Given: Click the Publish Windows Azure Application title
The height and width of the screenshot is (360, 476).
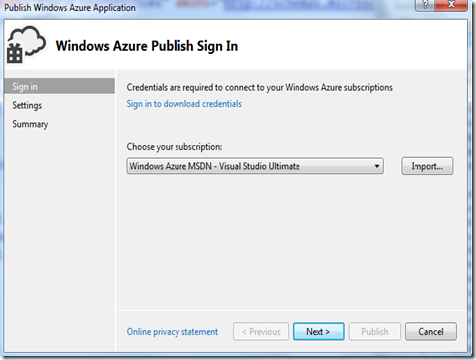Looking at the screenshot, I should tap(70, 8).
